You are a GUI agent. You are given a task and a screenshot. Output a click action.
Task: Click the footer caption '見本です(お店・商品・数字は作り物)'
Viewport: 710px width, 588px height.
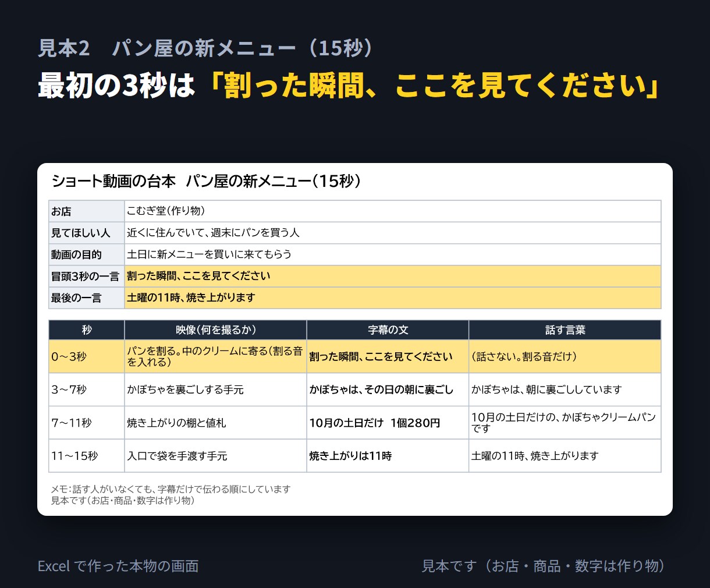pyautogui.click(x=544, y=566)
